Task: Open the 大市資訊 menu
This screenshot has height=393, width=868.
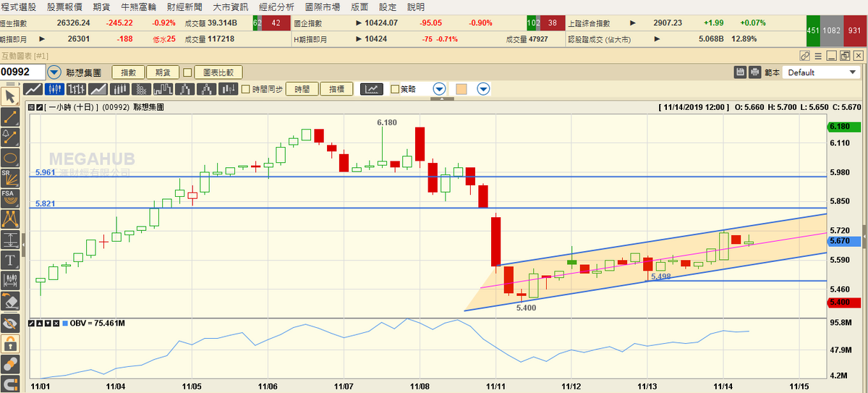Action: pos(231,7)
